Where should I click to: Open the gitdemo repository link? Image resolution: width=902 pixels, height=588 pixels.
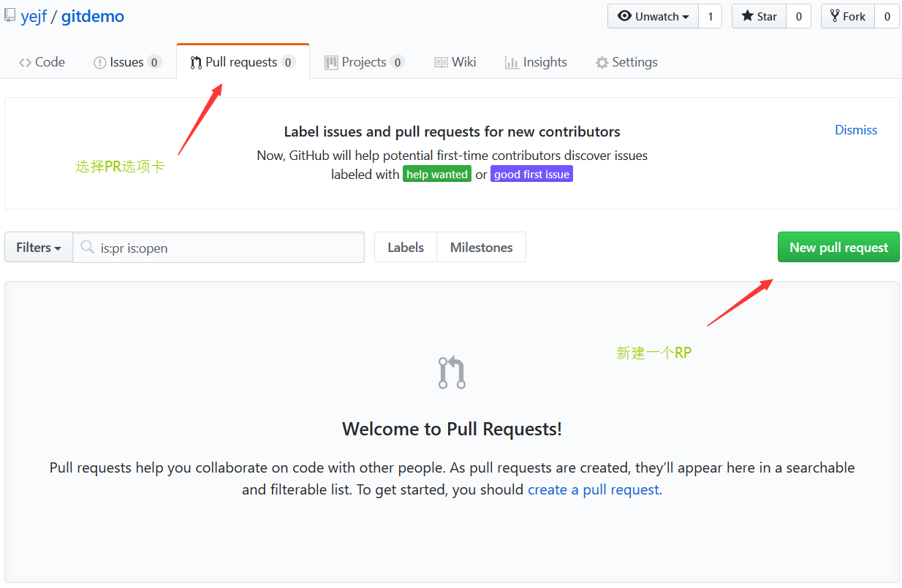click(93, 16)
